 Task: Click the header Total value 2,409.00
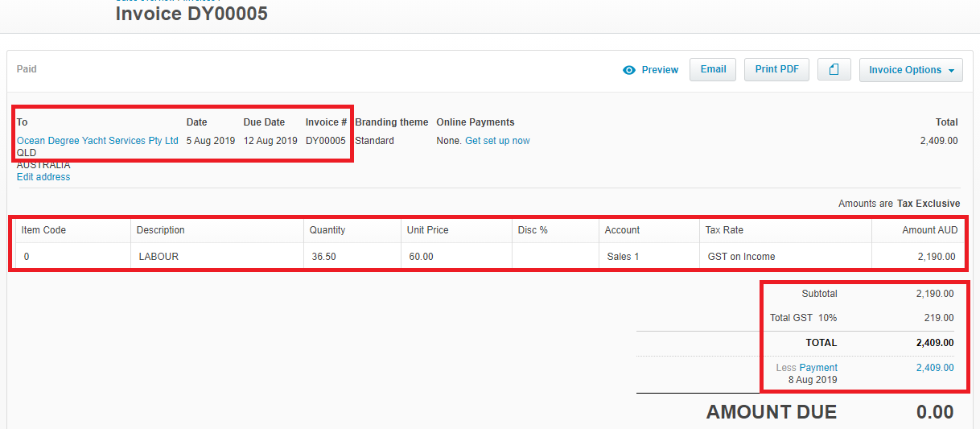[x=939, y=141]
